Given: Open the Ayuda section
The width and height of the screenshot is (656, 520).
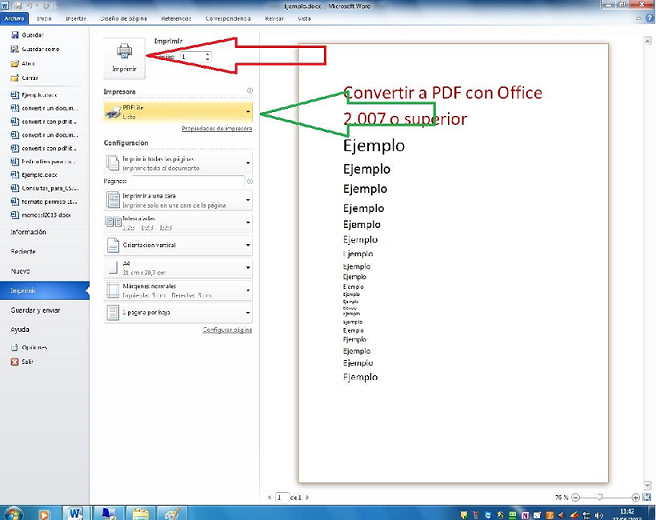Looking at the screenshot, I should (20, 330).
